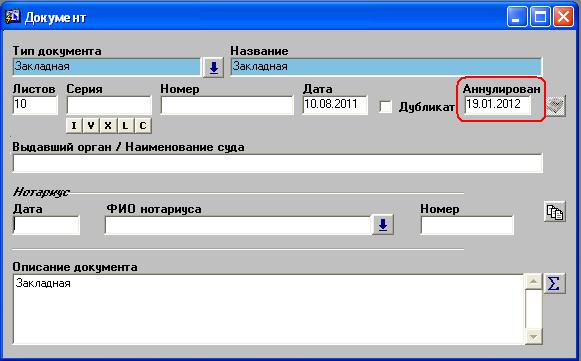The image size is (581, 361).
Task: Click the copy documents icon button
Action: click(555, 212)
